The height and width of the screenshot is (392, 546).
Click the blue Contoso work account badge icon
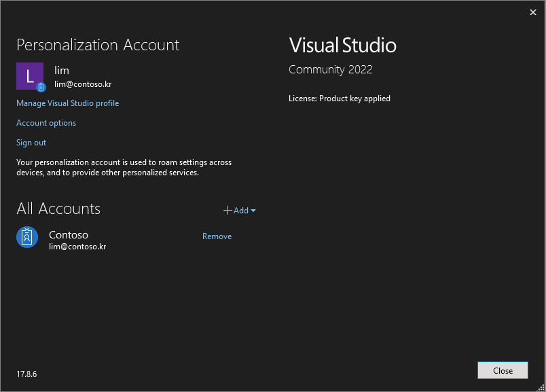point(27,237)
